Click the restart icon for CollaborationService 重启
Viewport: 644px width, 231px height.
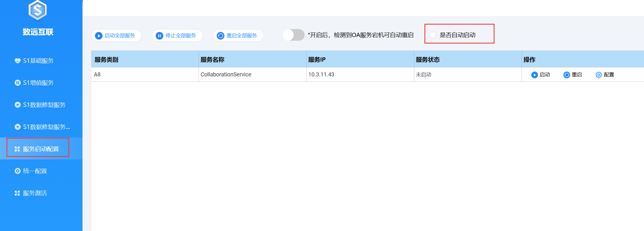coord(567,75)
